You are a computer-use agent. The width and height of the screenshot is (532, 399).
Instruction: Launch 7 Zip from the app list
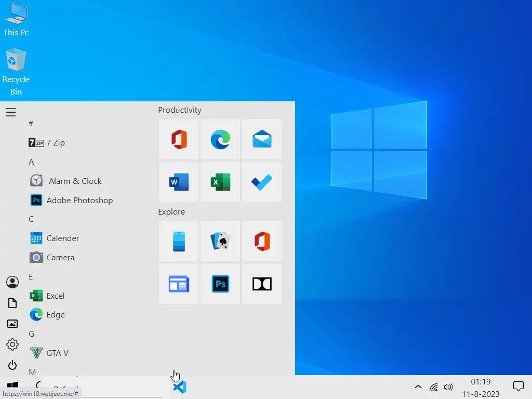coord(47,142)
